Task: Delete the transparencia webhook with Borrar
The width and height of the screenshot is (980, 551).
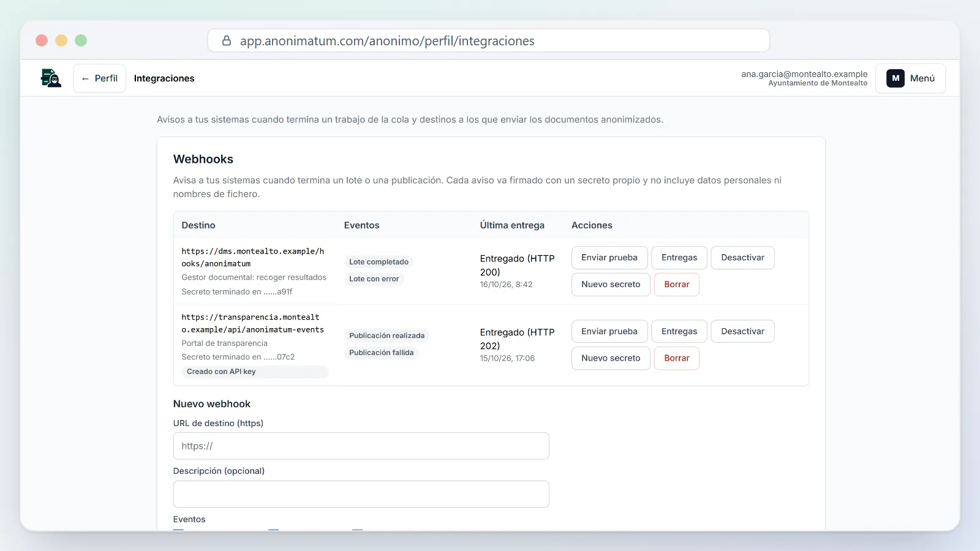Action: [x=677, y=358]
